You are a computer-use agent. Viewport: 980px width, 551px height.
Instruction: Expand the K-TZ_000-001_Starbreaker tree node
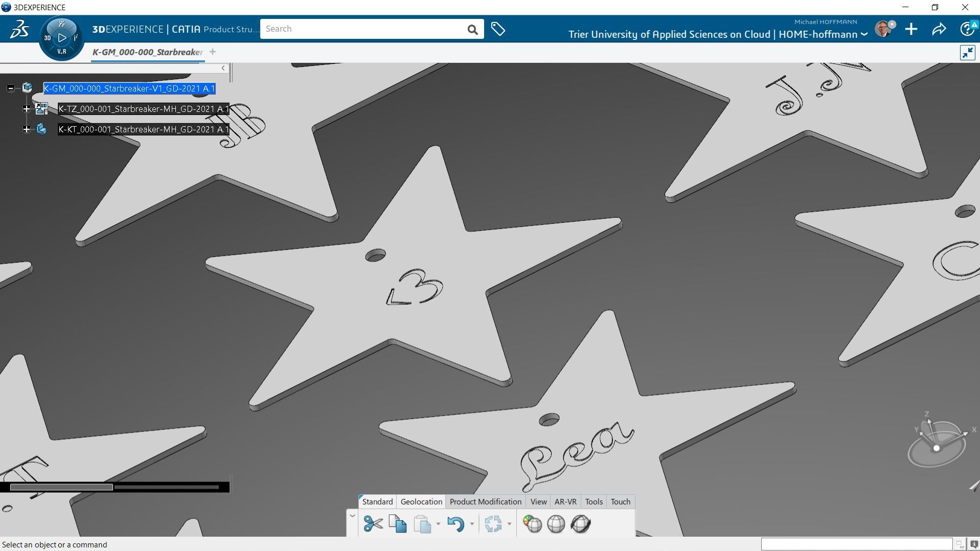[x=27, y=109]
